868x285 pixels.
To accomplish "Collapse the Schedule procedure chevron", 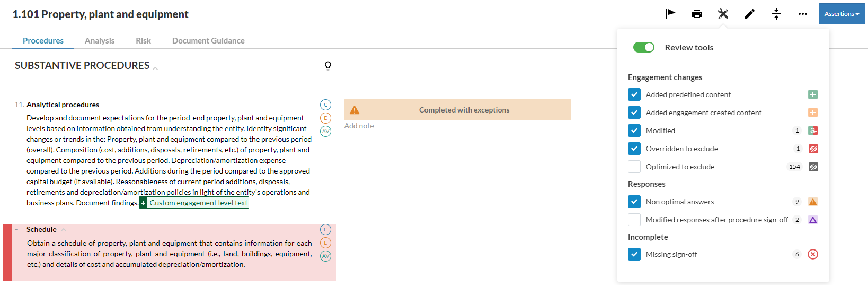I will coord(64,230).
